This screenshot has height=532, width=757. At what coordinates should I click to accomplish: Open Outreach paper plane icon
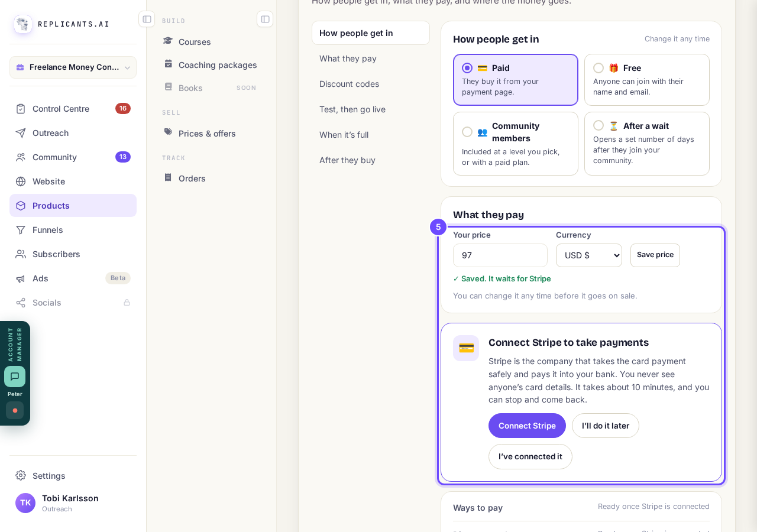(x=21, y=133)
